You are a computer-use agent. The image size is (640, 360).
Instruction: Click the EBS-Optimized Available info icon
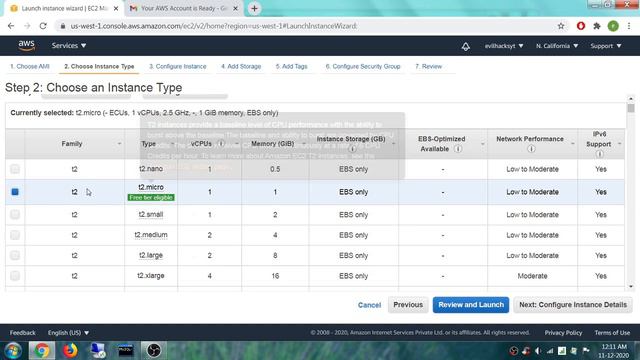click(x=458, y=149)
